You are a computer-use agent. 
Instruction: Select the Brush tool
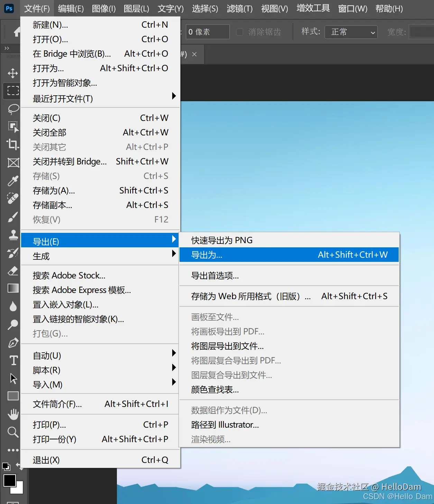coord(13,217)
